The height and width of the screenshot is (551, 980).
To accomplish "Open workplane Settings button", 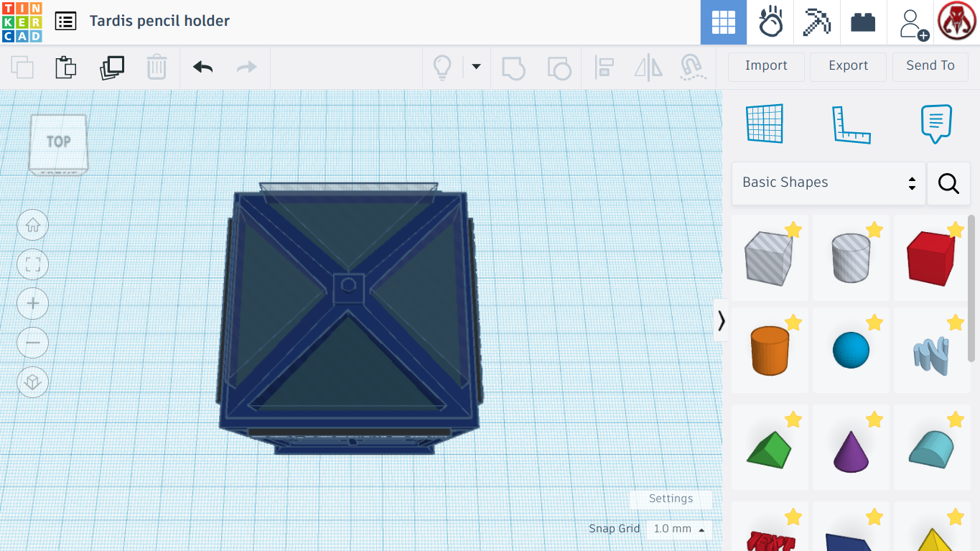I will [x=671, y=499].
